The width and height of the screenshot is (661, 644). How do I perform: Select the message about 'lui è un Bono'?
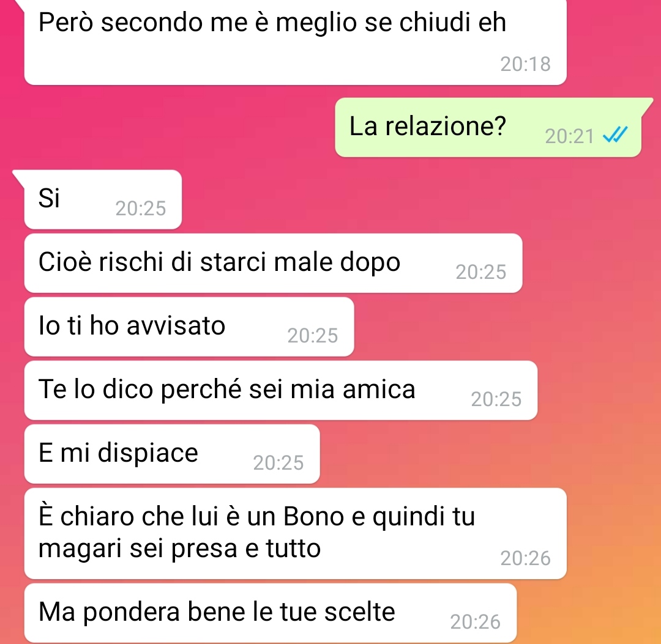pyautogui.click(x=295, y=534)
